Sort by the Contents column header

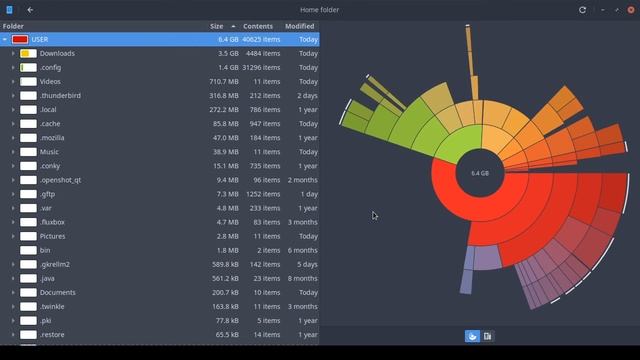pos(258,26)
